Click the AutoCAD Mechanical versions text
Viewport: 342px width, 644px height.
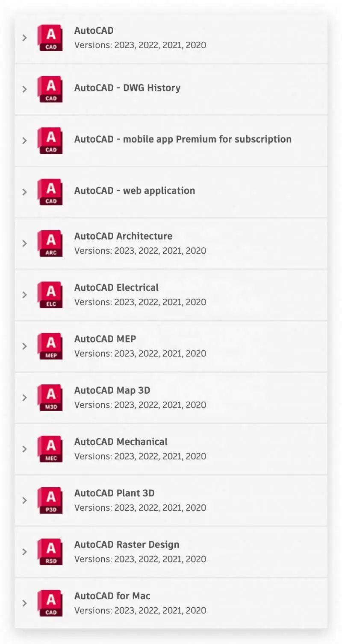140,456
